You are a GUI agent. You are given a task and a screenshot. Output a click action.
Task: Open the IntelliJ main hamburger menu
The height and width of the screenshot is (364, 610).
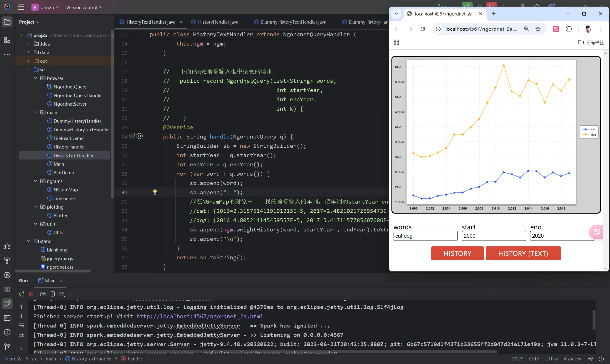[x=21, y=7]
